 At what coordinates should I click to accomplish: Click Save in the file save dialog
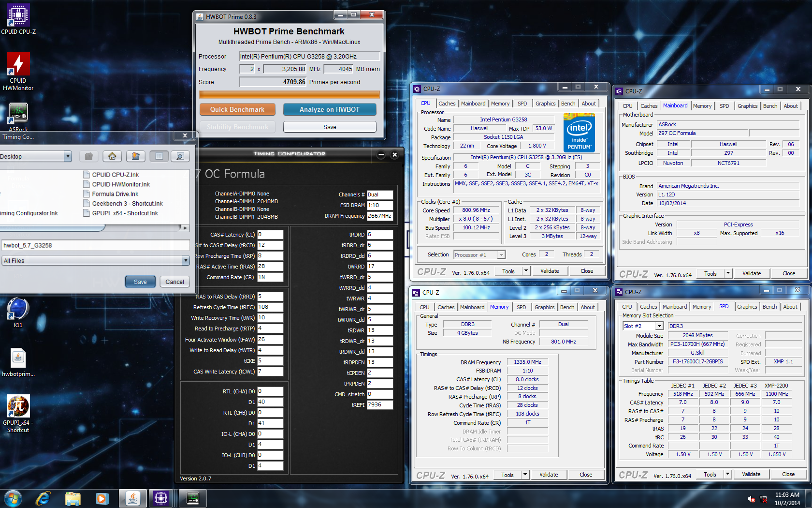click(x=140, y=282)
